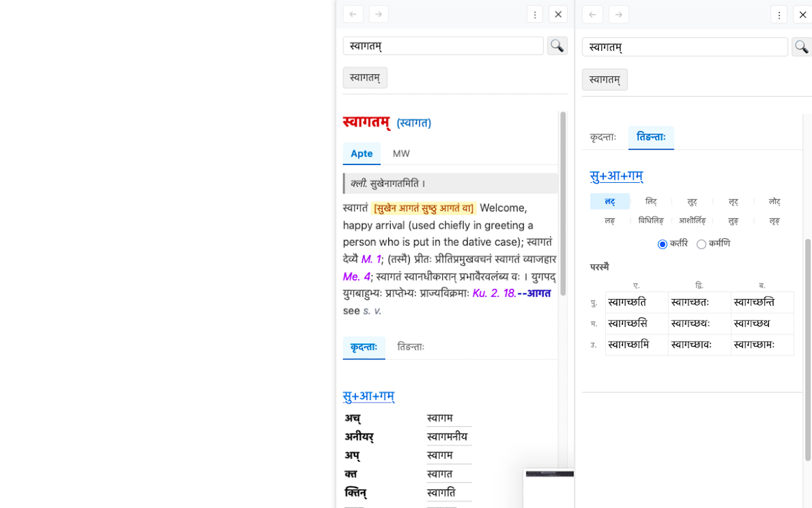Open the सु+आ+गम् link in the right panel
Viewport: 812px width, 508px height.
(x=617, y=176)
